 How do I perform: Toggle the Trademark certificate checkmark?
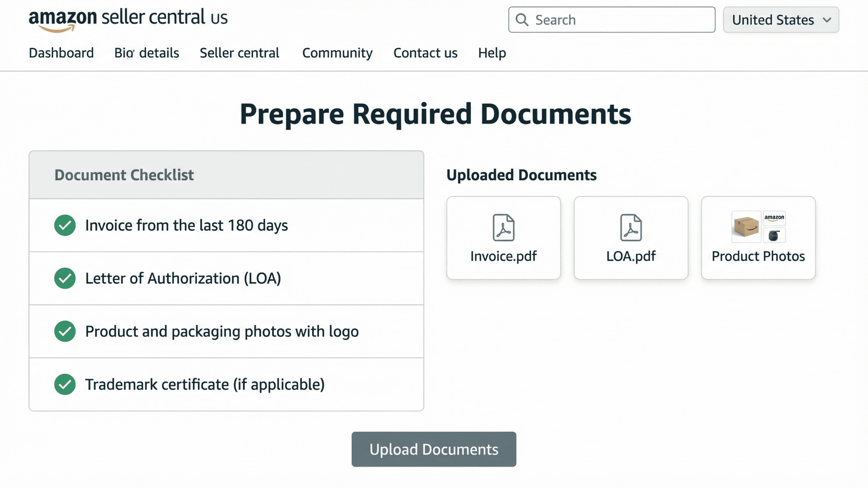(x=65, y=384)
